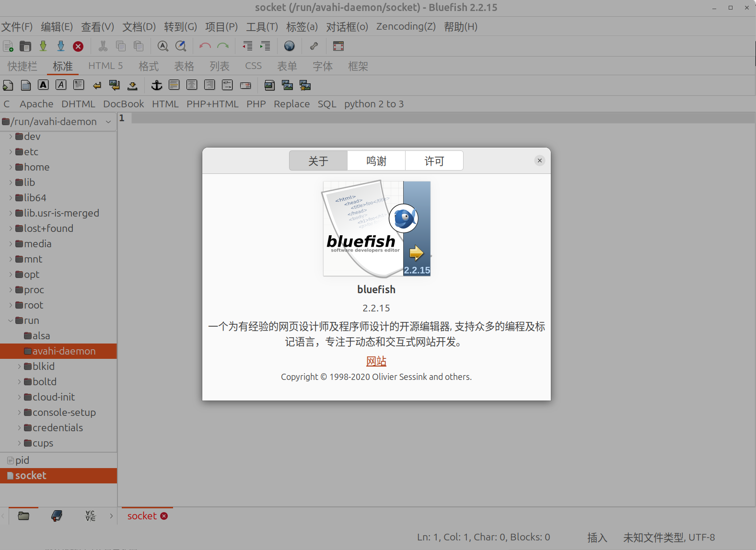Open the 工具(T) menu
The width and height of the screenshot is (756, 550).
[x=262, y=27]
